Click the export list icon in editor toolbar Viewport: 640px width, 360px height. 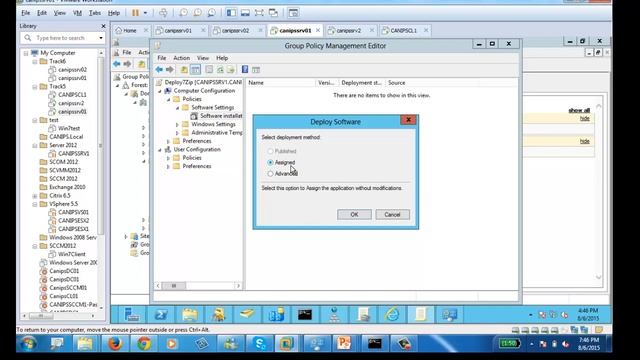point(231,70)
